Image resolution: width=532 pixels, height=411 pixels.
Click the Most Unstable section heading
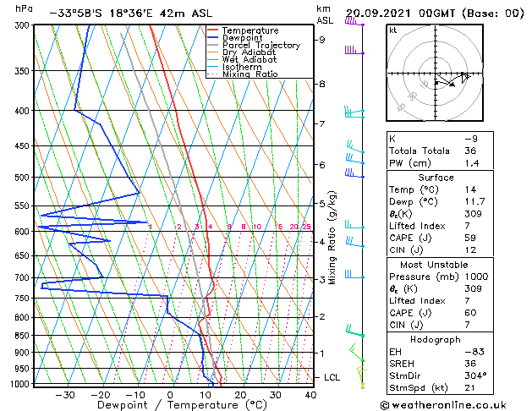[x=434, y=265]
